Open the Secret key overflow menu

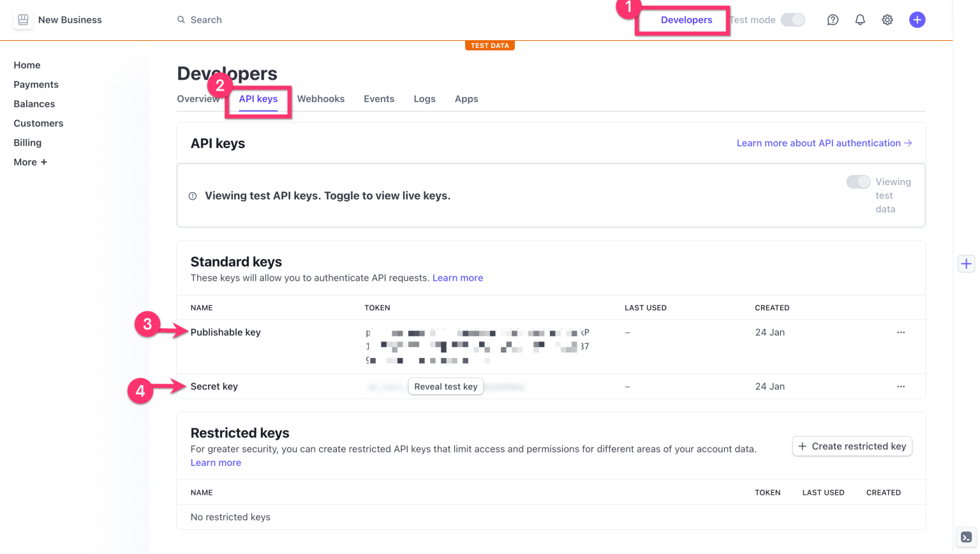pyautogui.click(x=901, y=386)
